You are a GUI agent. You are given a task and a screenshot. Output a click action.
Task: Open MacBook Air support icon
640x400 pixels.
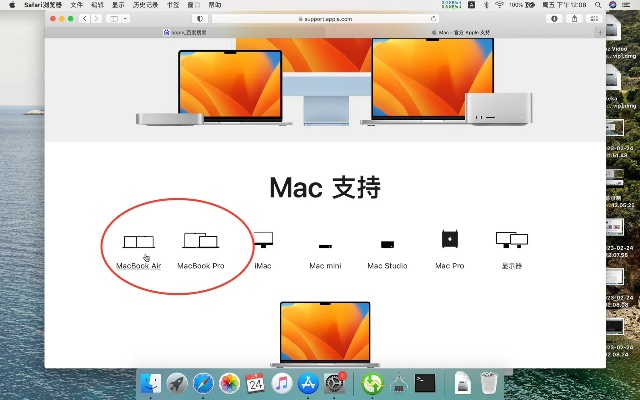138,242
